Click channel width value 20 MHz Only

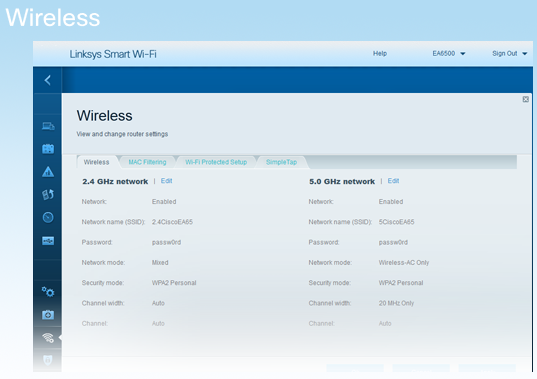tap(396, 303)
